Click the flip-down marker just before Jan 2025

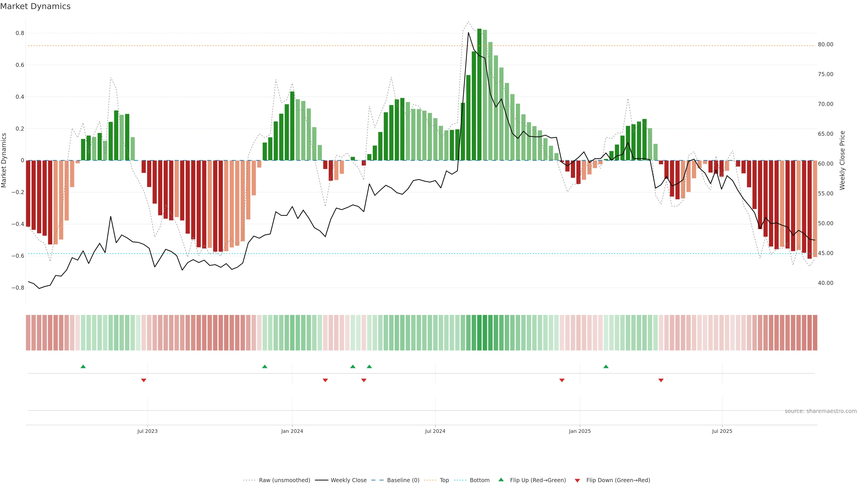(x=562, y=380)
